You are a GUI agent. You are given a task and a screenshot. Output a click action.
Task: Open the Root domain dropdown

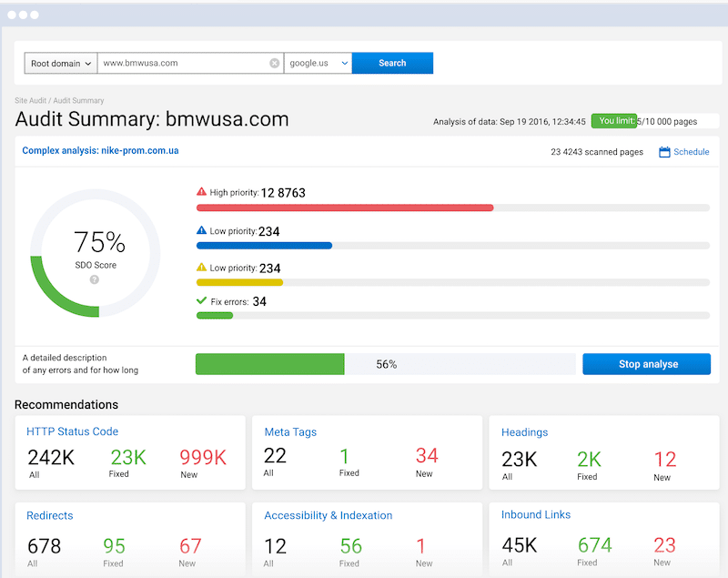(x=61, y=63)
